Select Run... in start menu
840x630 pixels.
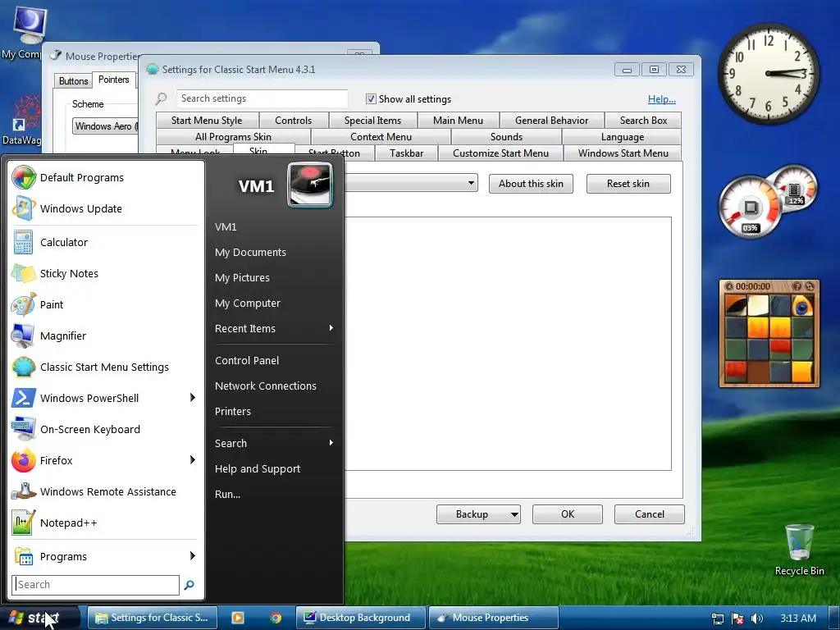click(x=228, y=494)
